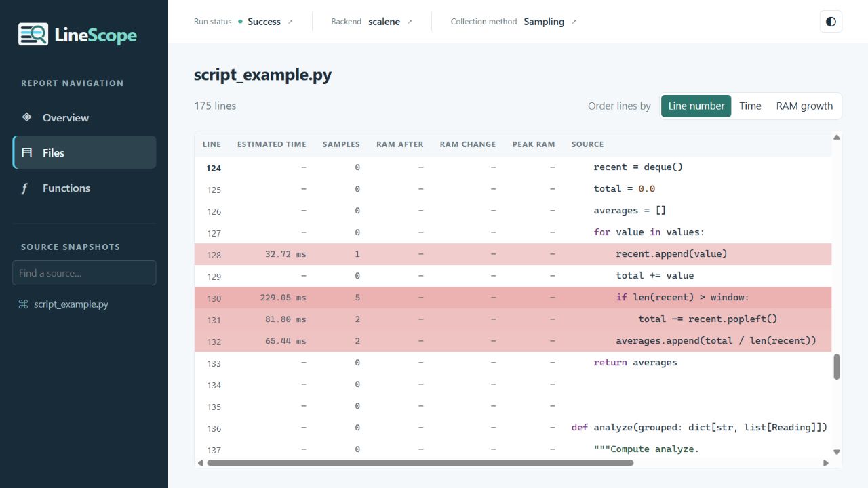Select the 229.05 ms estimated time cell
The image size is (868, 488).
283,298
